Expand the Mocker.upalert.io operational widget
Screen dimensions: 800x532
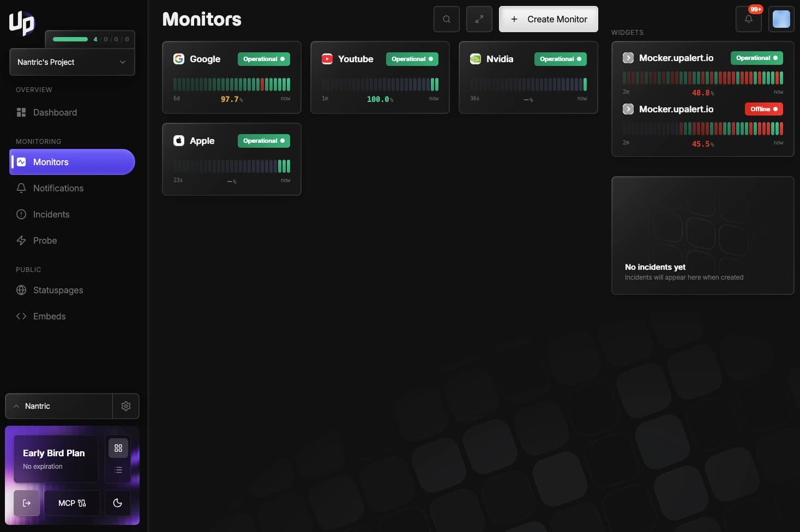[628, 57]
